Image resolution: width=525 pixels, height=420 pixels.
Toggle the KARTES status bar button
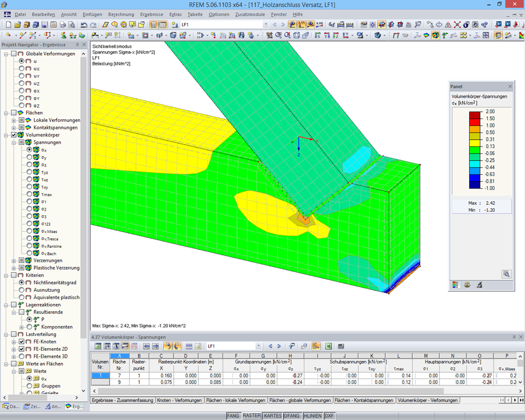[x=272, y=416]
